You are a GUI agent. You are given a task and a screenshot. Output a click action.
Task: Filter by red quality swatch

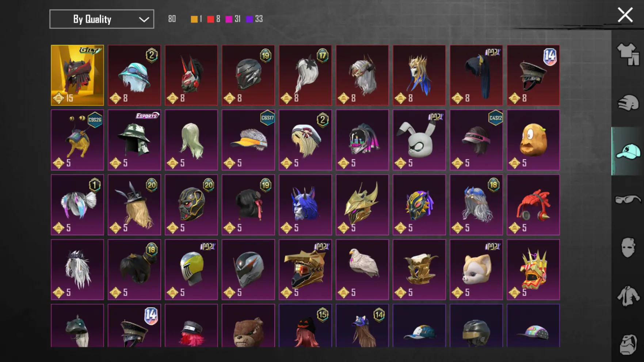point(210,19)
